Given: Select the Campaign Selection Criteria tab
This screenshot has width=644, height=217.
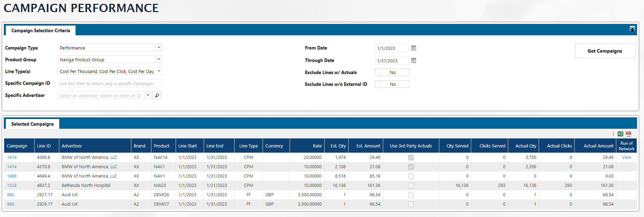Looking at the screenshot, I should click(x=41, y=30).
